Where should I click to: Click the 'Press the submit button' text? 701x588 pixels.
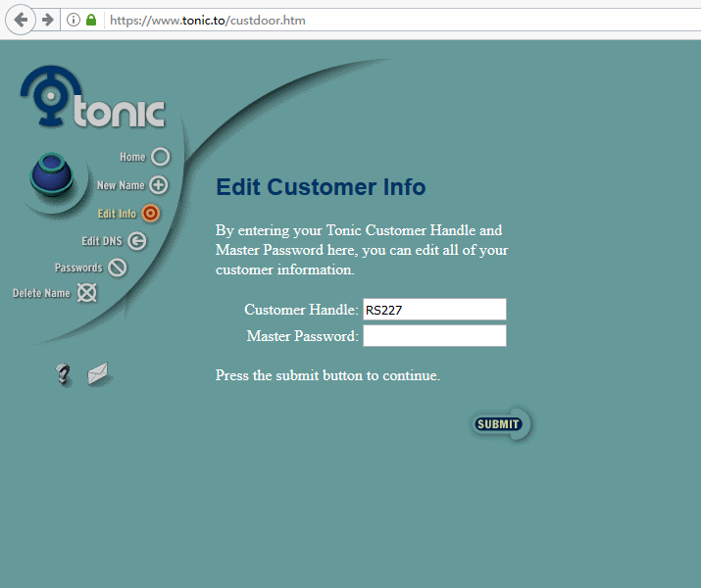click(327, 375)
